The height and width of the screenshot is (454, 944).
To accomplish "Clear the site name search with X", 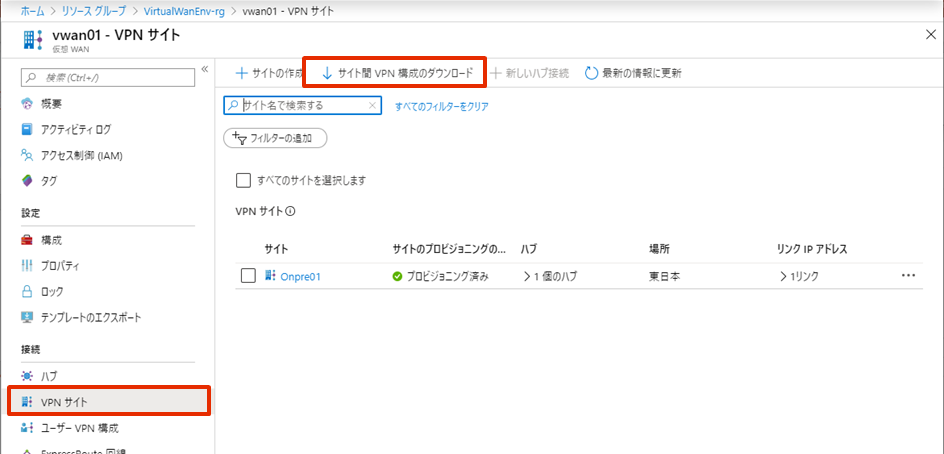I will click(373, 105).
